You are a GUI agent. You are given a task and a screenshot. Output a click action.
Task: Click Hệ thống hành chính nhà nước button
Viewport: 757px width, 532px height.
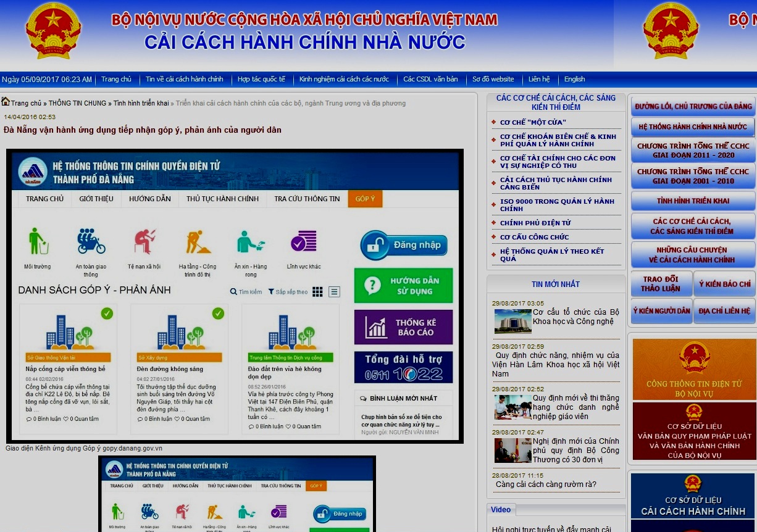coord(693,127)
